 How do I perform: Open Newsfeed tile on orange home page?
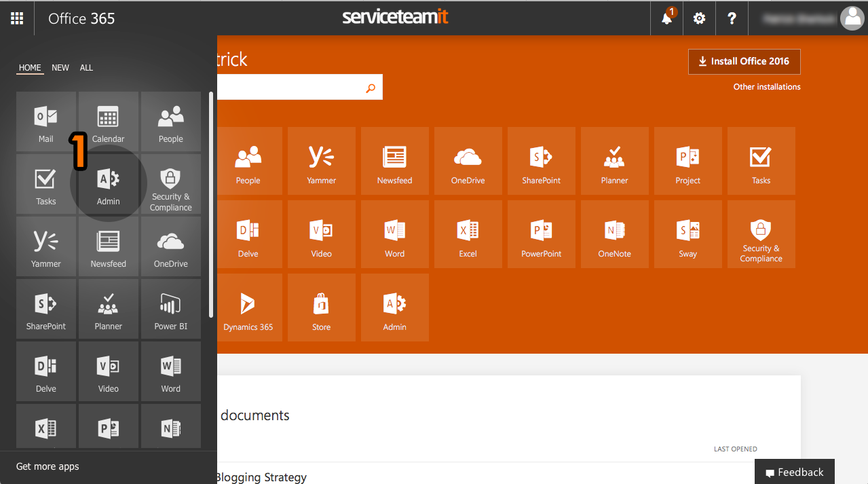(x=395, y=161)
